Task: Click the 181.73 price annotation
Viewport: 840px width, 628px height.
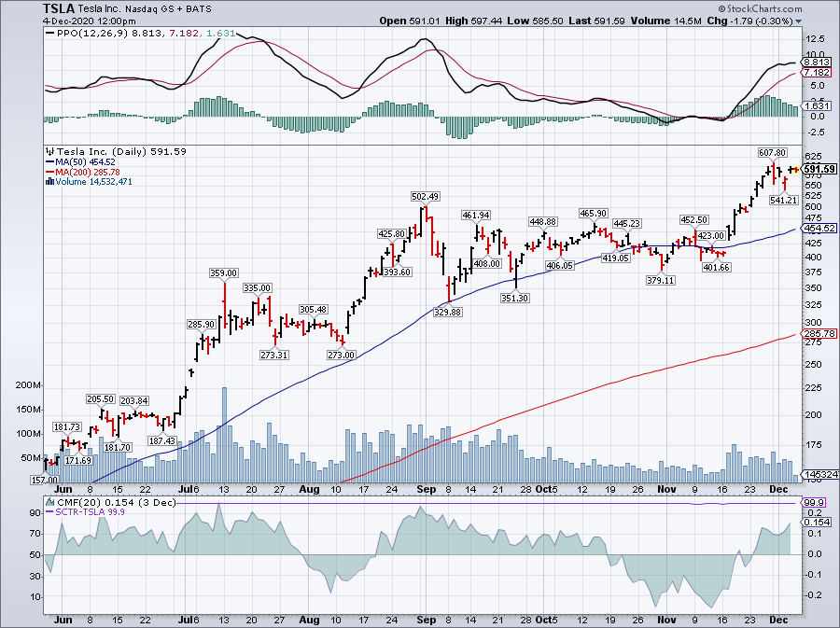Action: pyautogui.click(x=66, y=426)
